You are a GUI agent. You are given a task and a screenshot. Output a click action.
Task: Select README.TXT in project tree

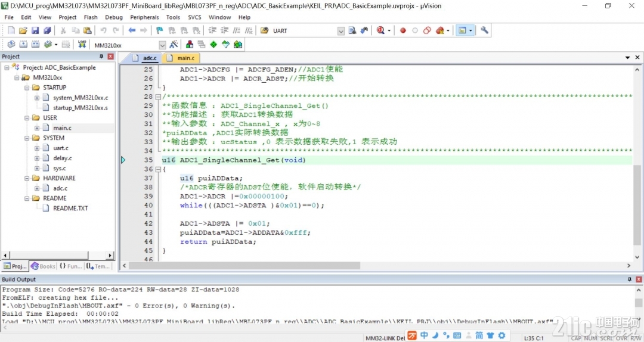point(70,208)
